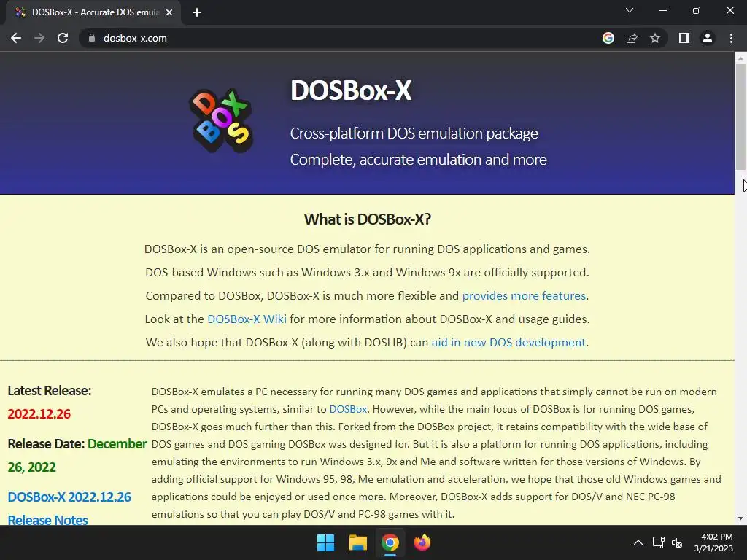Click the 'What is DOSBox-X?' heading

pyautogui.click(x=368, y=219)
